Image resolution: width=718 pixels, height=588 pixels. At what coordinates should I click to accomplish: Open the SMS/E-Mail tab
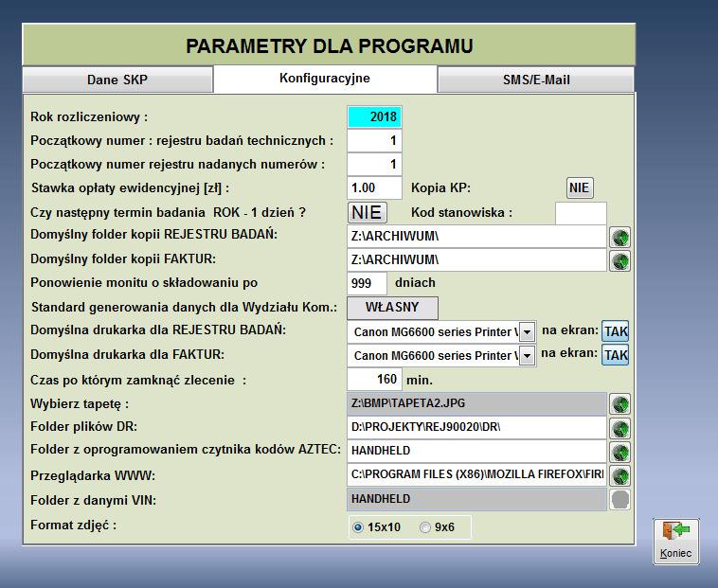(x=536, y=80)
